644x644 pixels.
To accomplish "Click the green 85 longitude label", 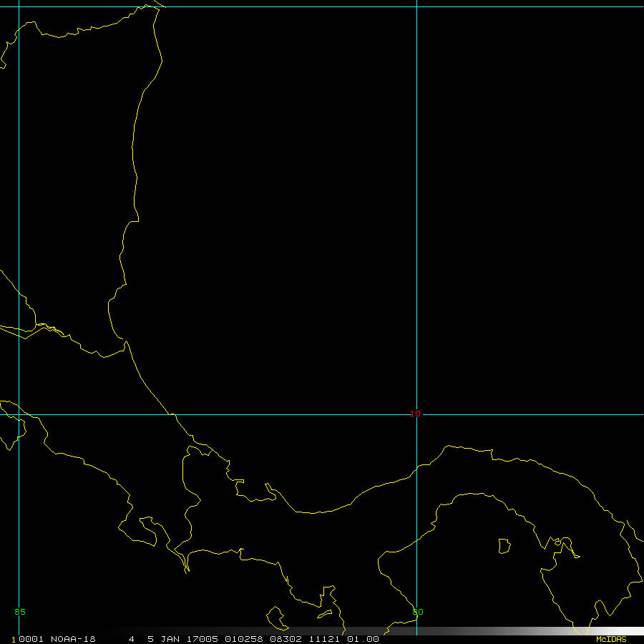I will (x=19, y=612).
